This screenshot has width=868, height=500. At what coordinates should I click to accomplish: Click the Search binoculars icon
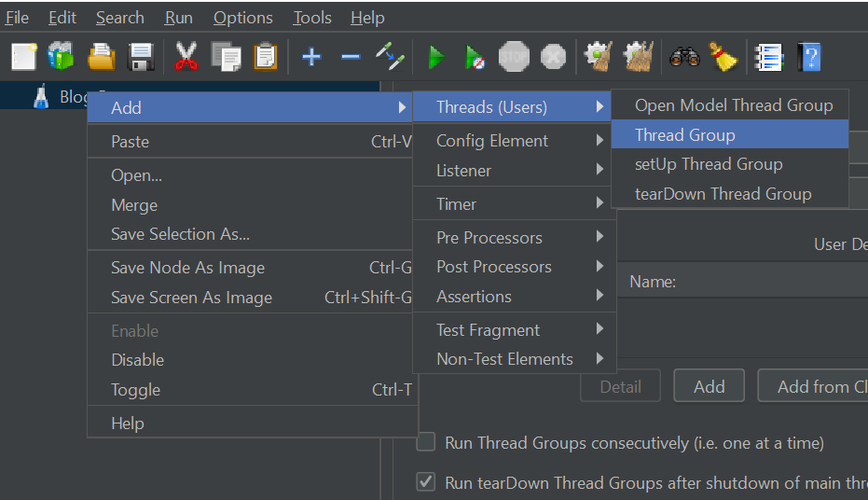[x=684, y=57]
